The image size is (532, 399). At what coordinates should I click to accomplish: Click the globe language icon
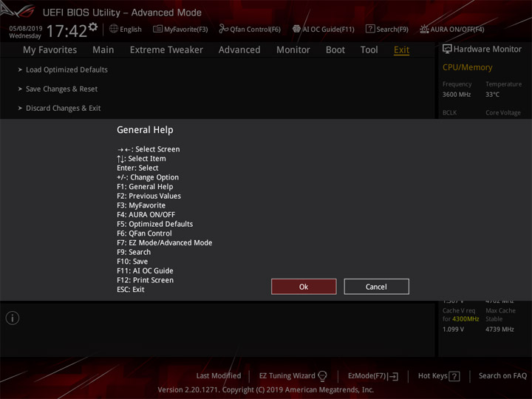(114, 29)
